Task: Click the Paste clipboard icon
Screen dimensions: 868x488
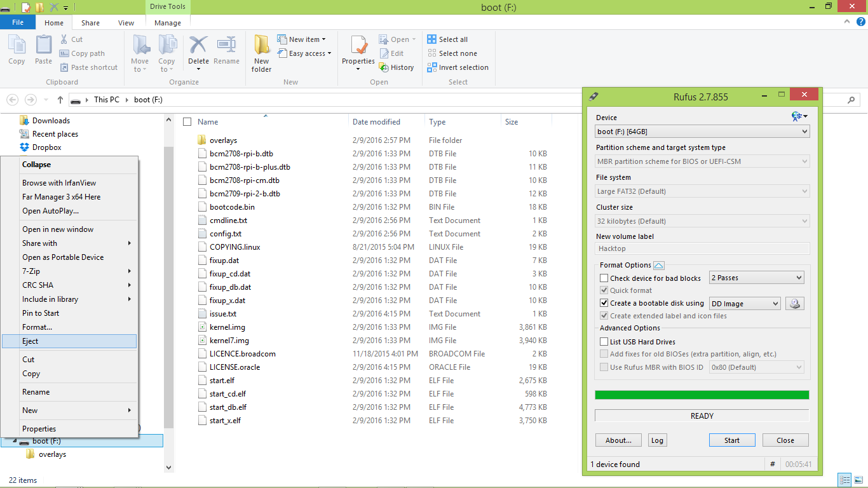Action: point(43,46)
